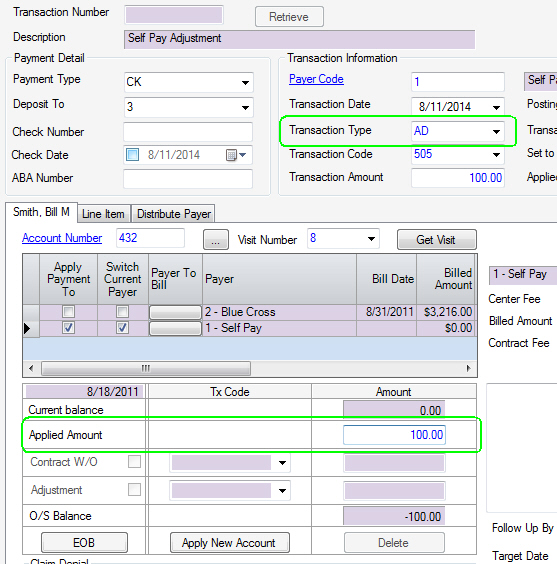557x564 pixels.
Task: Open the Adjustment Tx Code dropdown
Action: click(282, 491)
